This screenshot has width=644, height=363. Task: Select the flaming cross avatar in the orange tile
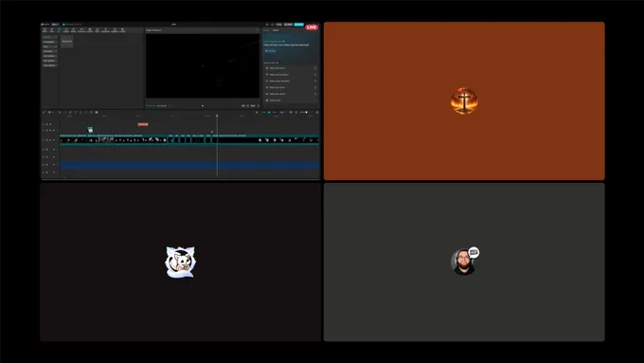(464, 100)
